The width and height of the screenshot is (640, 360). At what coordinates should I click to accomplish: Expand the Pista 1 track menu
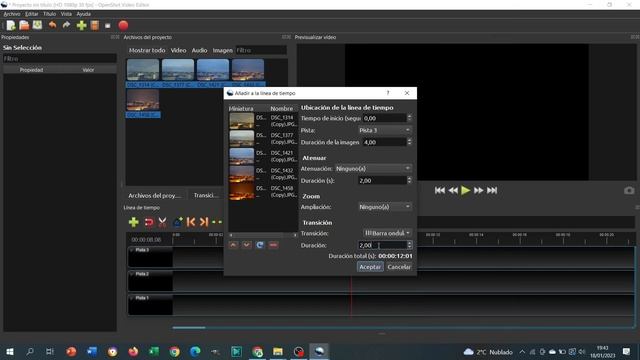pos(131,298)
